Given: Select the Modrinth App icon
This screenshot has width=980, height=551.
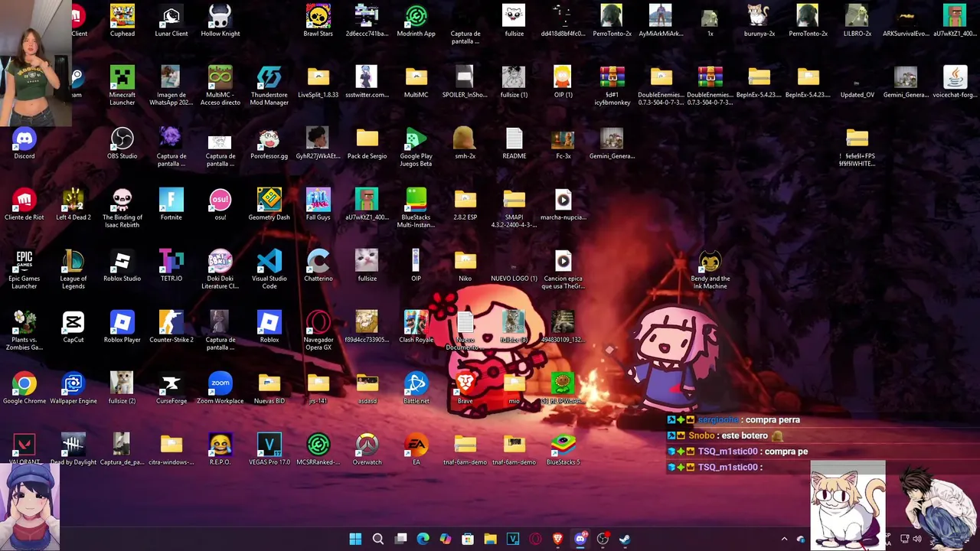Looking at the screenshot, I should 416,21.
